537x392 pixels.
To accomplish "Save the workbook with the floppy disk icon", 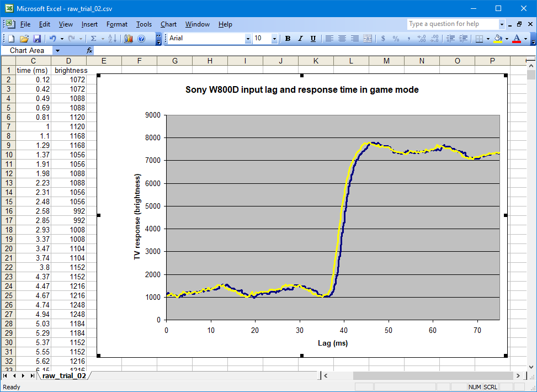I will 36,39.
